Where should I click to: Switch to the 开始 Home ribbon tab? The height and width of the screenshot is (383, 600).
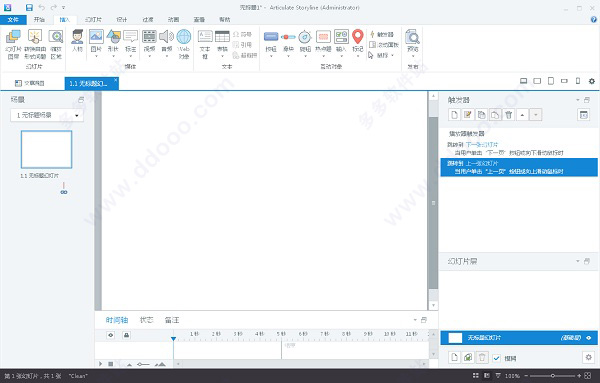tap(39, 20)
